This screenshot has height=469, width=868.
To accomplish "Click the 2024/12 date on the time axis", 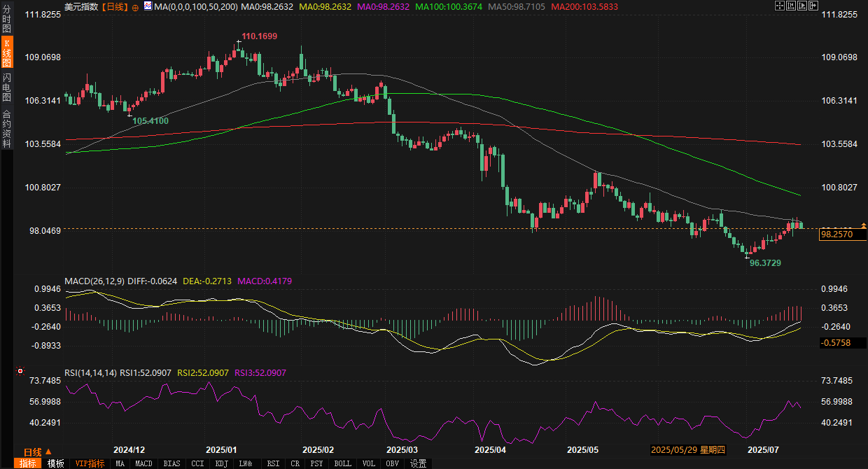I will (x=129, y=450).
